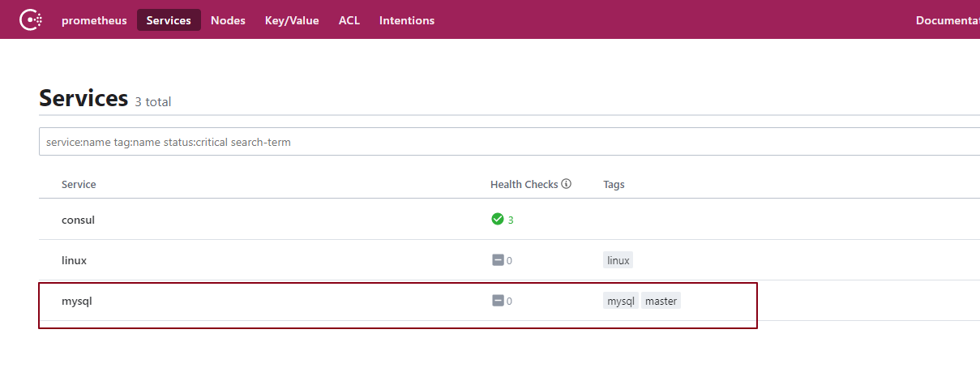The width and height of the screenshot is (980, 368).
Task: Open the ACL tab
Action: [349, 20]
